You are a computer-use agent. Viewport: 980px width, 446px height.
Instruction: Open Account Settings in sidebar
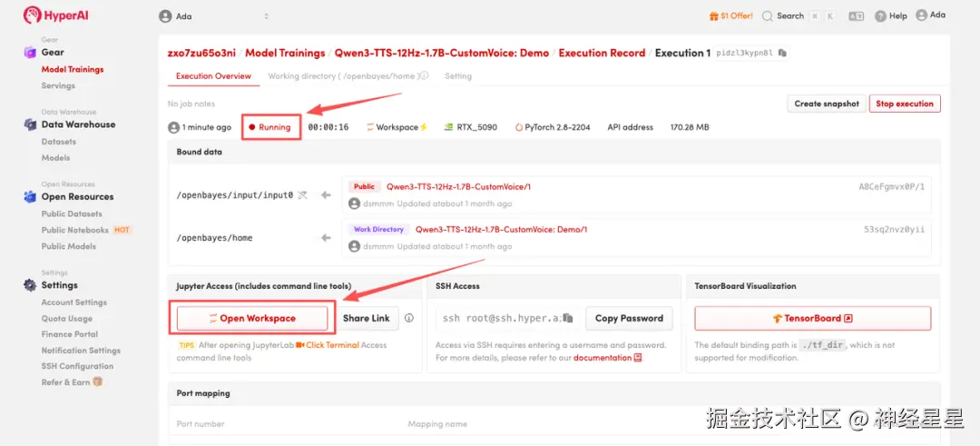(x=73, y=302)
